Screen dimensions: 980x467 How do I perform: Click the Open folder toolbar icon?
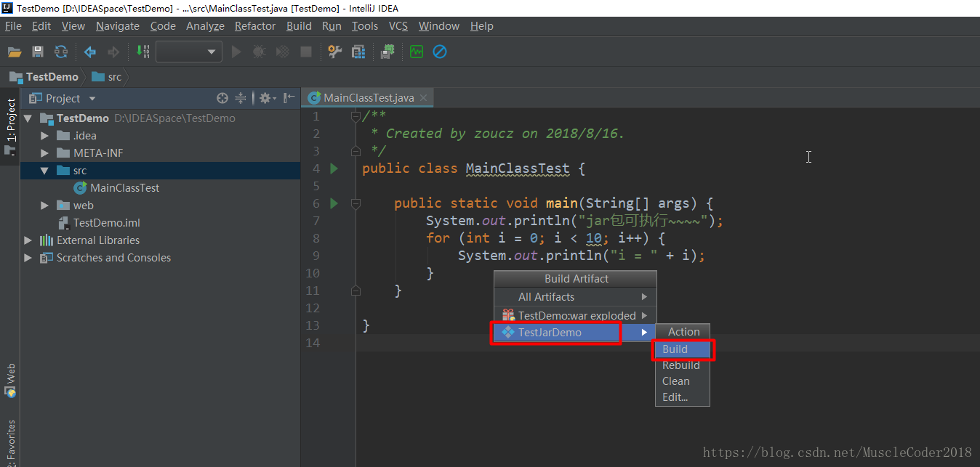(x=15, y=52)
